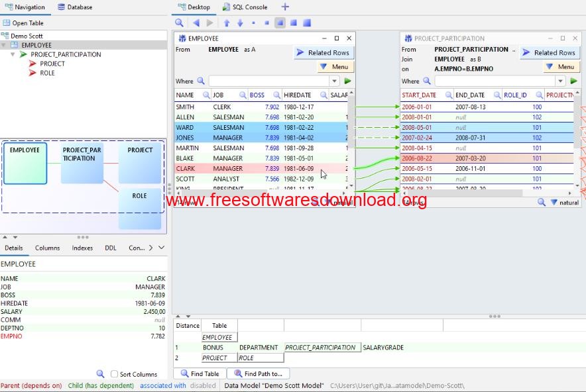Open the details tab list down chevron
Viewport: 586px width, 392px height.
click(x=162, y=248)
